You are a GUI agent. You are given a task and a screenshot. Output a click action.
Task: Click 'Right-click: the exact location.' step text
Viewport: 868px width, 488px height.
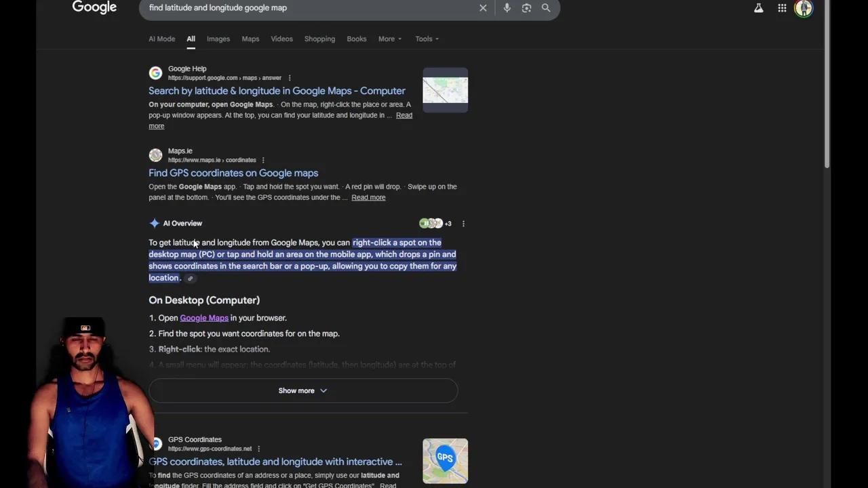pos(214,349)
